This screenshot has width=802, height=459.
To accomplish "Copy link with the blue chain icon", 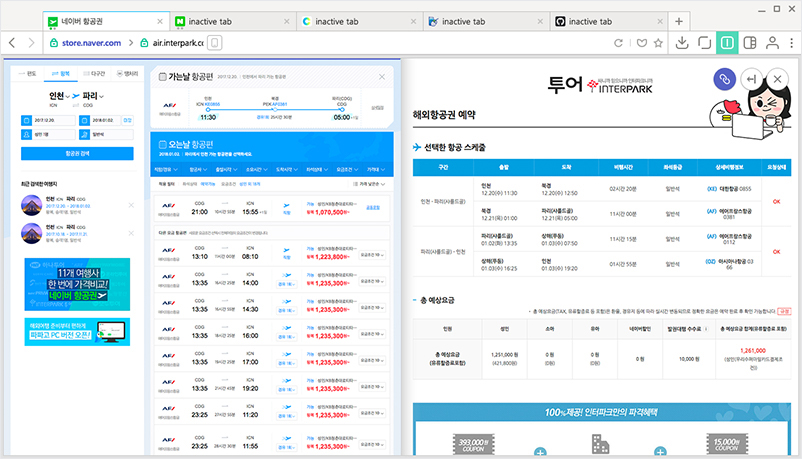I will pos(724,79).
